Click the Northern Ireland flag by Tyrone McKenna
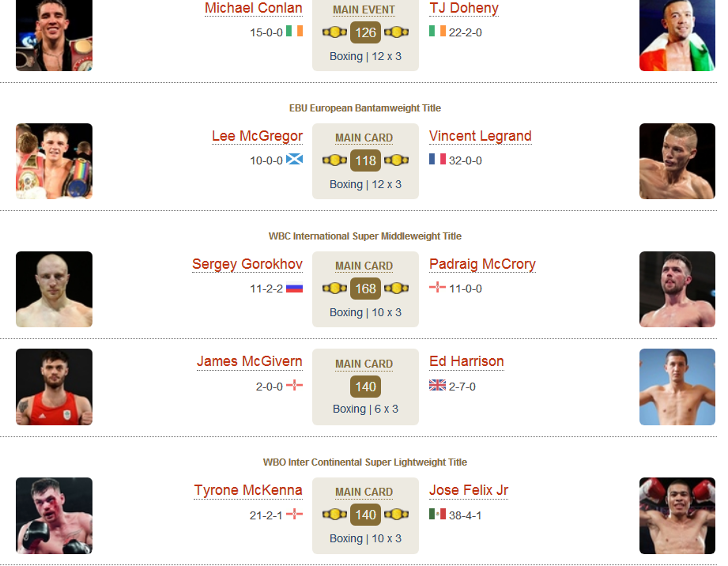The width and height of the screenshot is (728, 566). click(x=294, y=514)
